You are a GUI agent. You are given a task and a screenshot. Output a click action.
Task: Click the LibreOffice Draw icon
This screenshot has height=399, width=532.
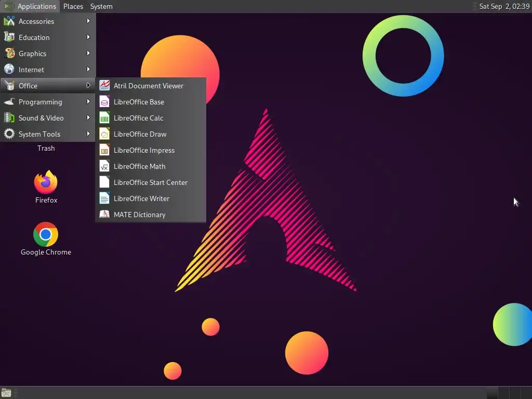click(104, 134)
